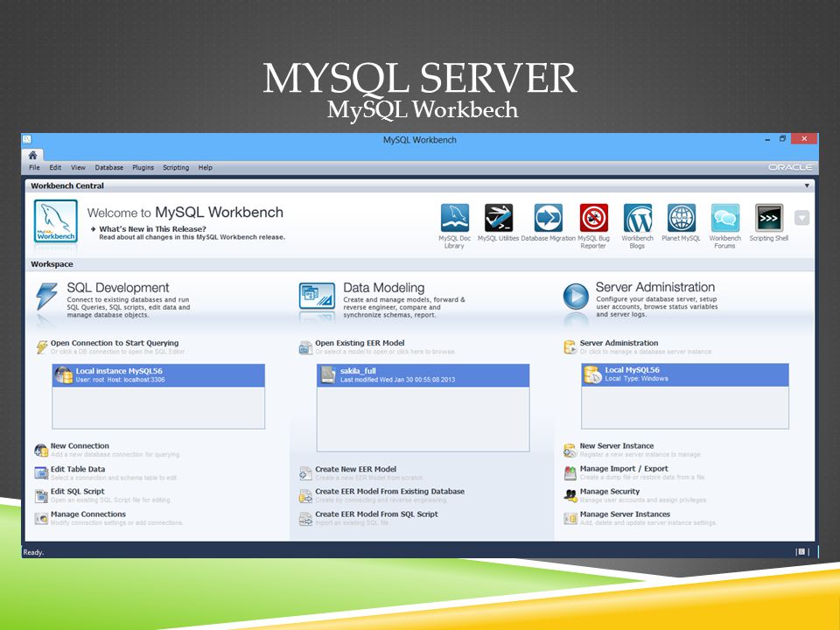Click the New Server Instance icon
Viewport: 840px width, 630px height.
pyautogui.click(x=570, y=451)
